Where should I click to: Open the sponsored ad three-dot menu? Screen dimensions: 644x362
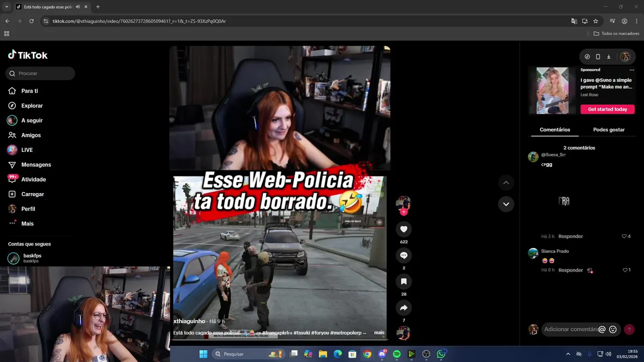click(x=632, y=70)
